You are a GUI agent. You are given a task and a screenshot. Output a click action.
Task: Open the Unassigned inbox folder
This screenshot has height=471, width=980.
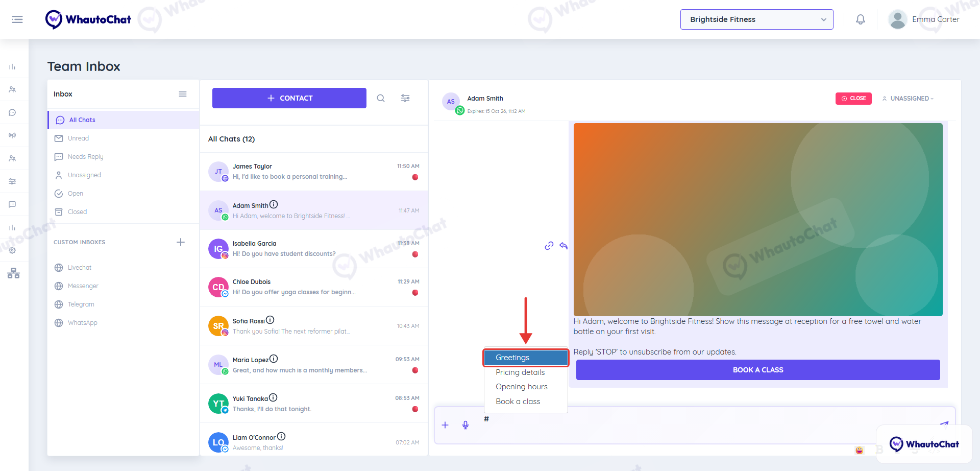[x=124, y=175]
